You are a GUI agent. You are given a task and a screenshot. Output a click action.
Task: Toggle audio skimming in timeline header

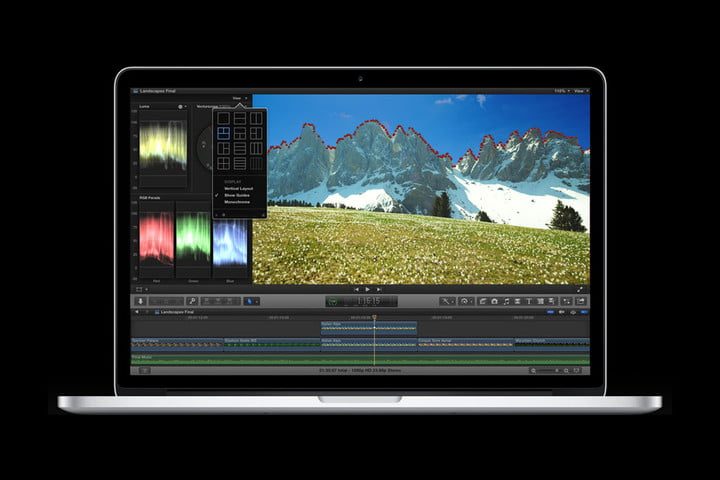(x=562, y=312)
